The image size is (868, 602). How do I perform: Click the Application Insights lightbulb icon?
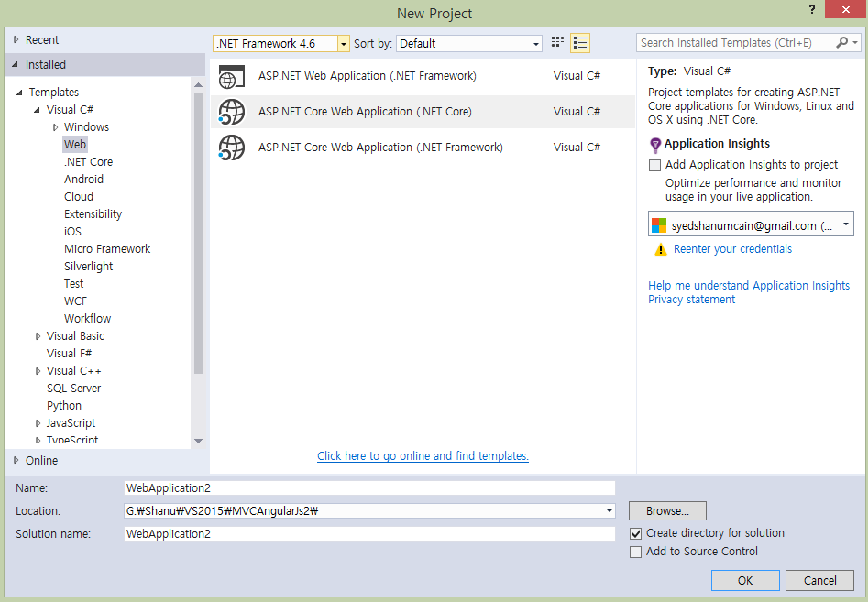(655, 145)
